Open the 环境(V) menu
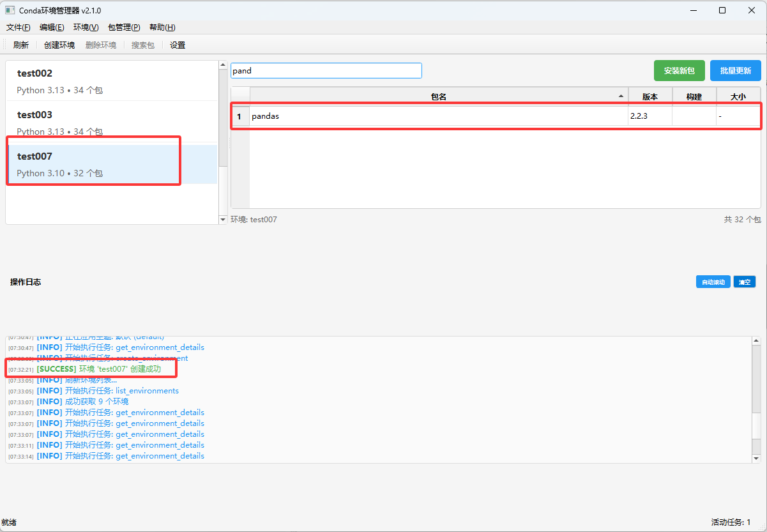Viewport: 767px width, 532px height. (x=86, y=27)
